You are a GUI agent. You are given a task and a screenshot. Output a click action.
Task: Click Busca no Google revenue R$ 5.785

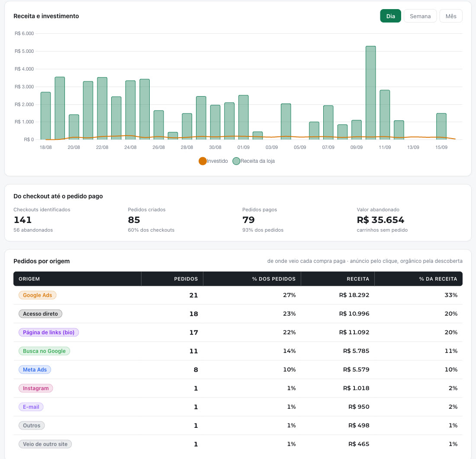pyautogui.click(x=356, y=351)
